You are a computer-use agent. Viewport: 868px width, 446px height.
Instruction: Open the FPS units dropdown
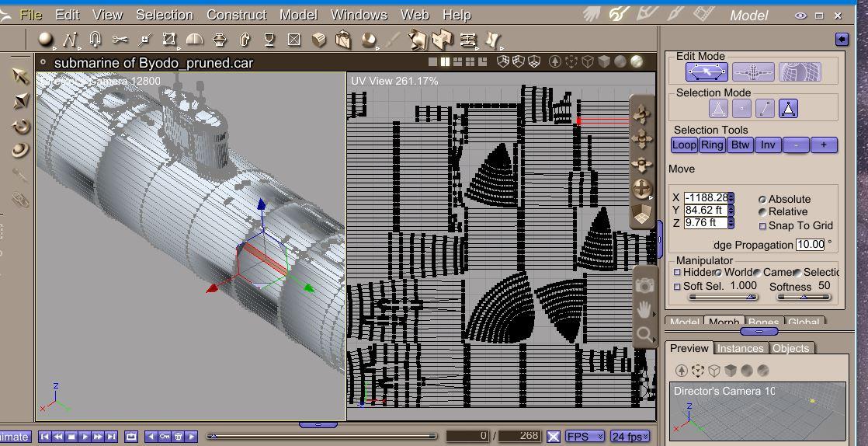tap(585, 436)
